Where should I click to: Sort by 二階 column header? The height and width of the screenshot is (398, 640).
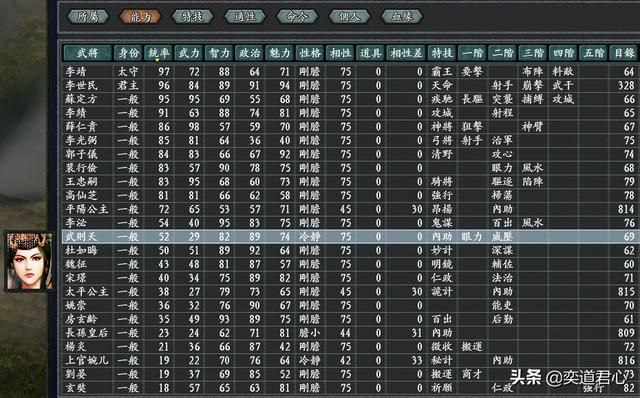click(x=502, y=53)
